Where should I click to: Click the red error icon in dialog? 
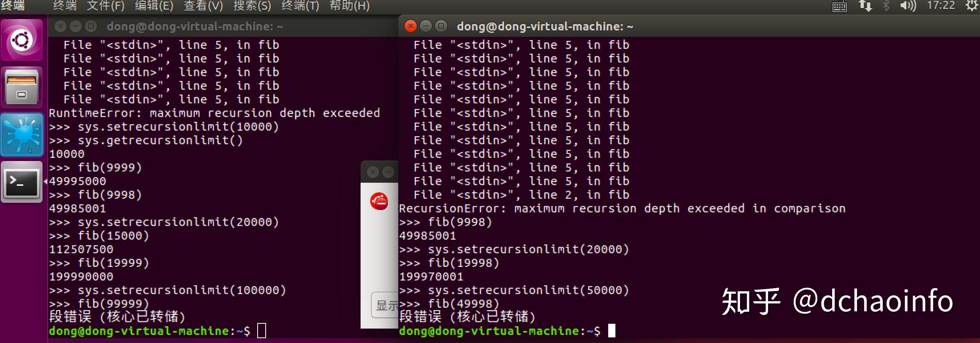point(379,201)
